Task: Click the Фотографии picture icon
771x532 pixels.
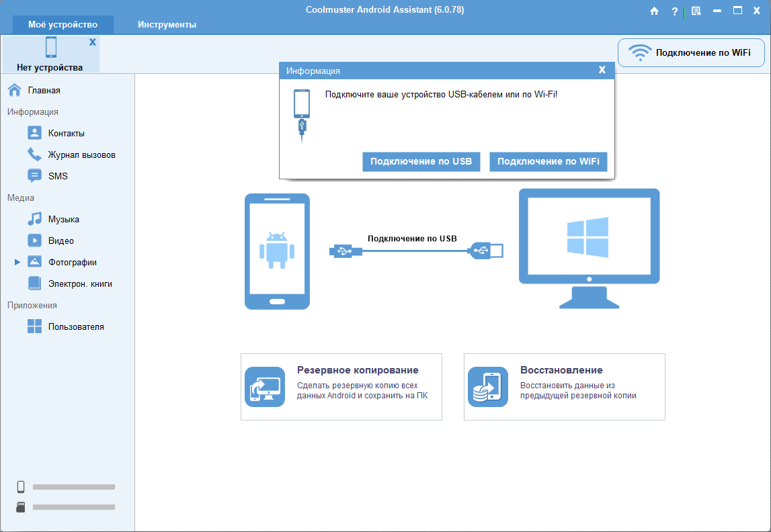Action: click(x=34, y=262)
